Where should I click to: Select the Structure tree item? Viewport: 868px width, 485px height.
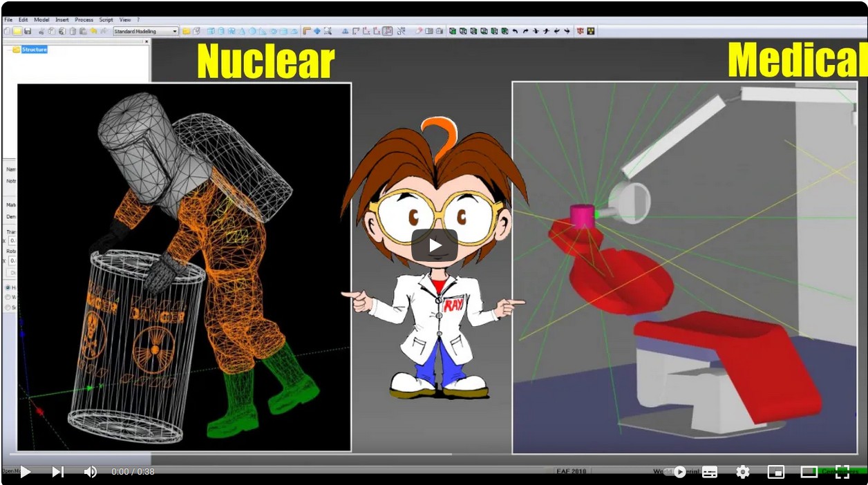pyautogui.click(x=35, y=50)
